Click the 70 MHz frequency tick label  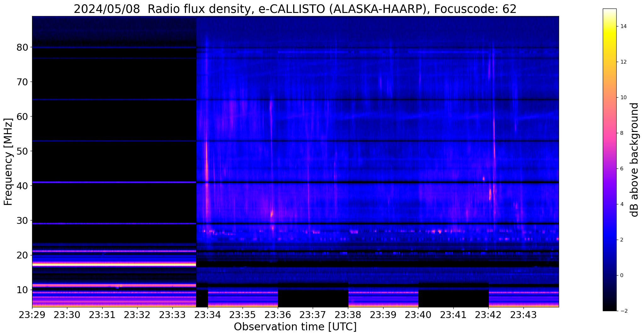pyautogui.click(x=22, y=82)
